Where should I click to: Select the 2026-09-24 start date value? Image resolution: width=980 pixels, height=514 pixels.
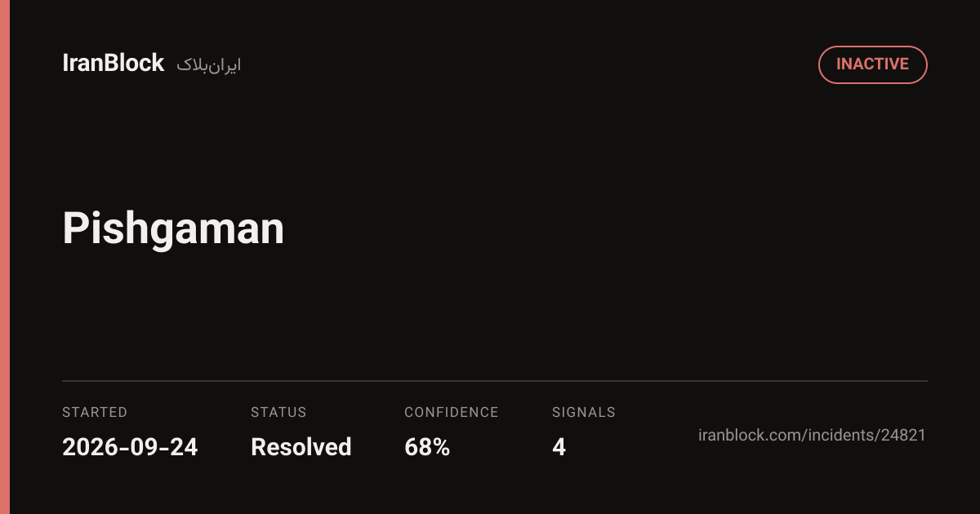(130, 447)
